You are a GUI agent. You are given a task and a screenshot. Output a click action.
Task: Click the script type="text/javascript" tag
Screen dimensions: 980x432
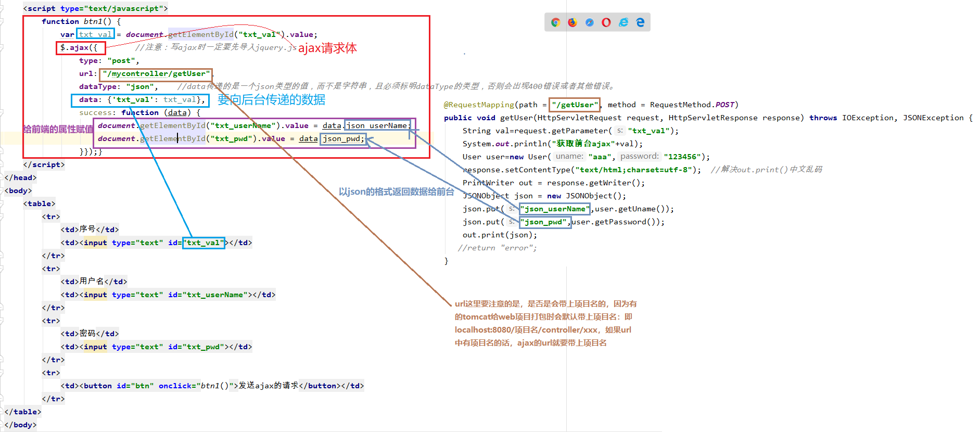96,9
